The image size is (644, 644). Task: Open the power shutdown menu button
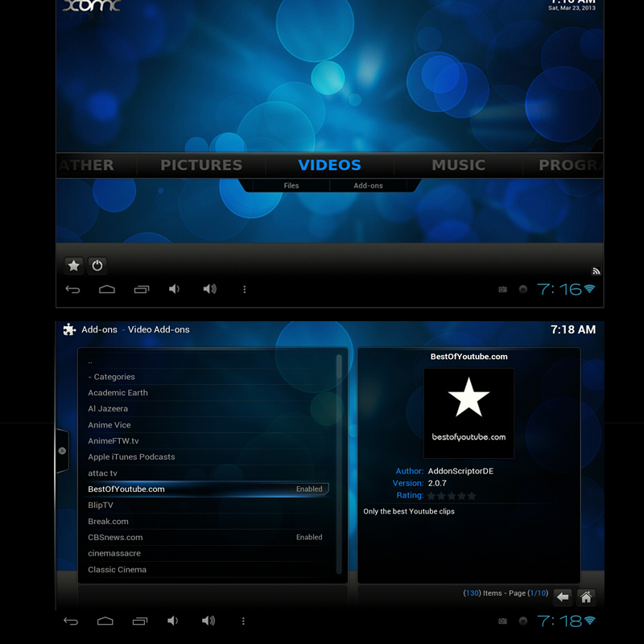click(x=97, y=266)
